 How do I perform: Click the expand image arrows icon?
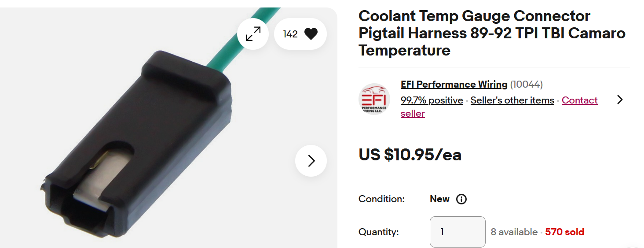coord(253,34)
